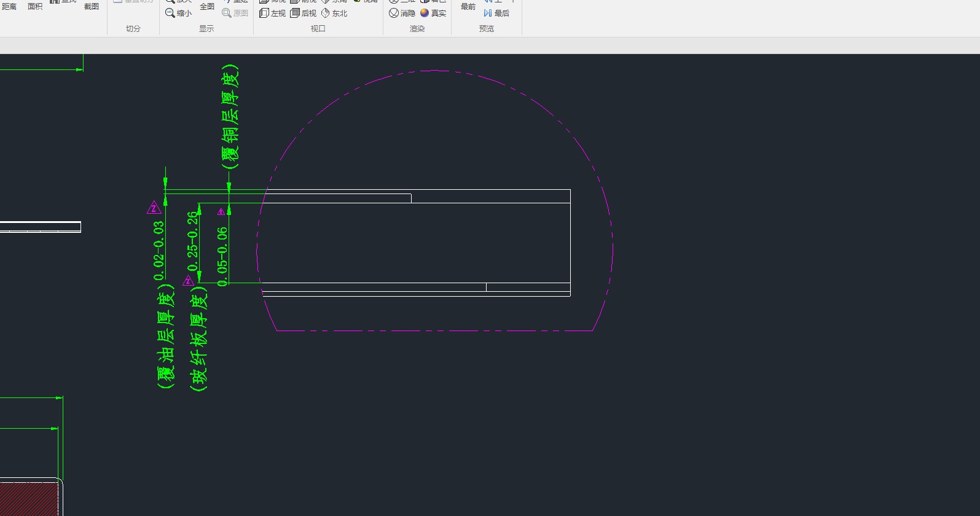Select the 距离 distance measure tool
Screen dimensions: 980x516
9,6
